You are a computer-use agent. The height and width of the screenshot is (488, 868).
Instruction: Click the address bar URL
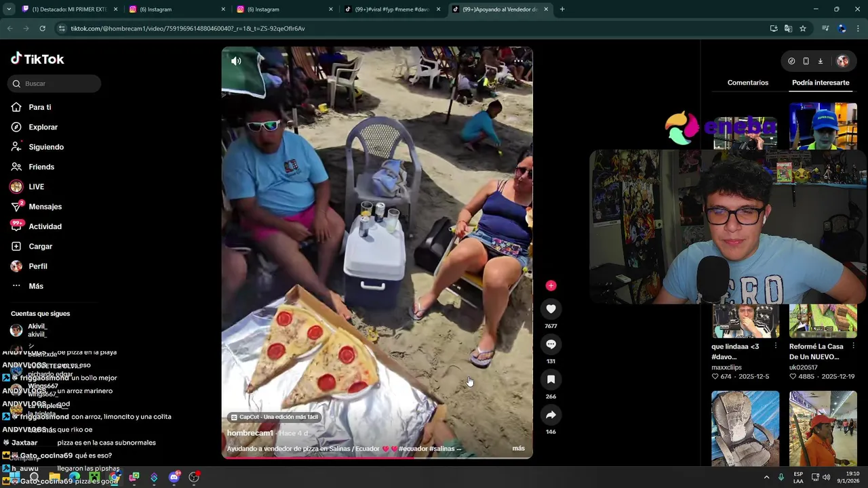(188, 28)
